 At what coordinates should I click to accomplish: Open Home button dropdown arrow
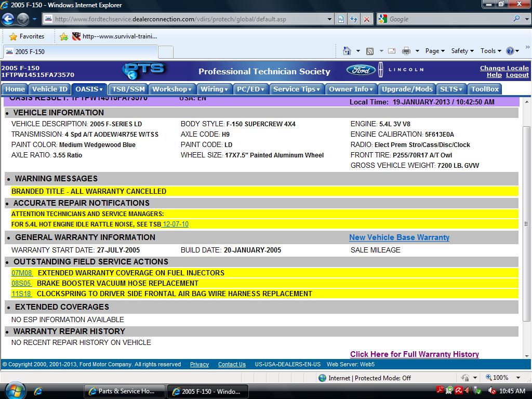click(358, 51)
